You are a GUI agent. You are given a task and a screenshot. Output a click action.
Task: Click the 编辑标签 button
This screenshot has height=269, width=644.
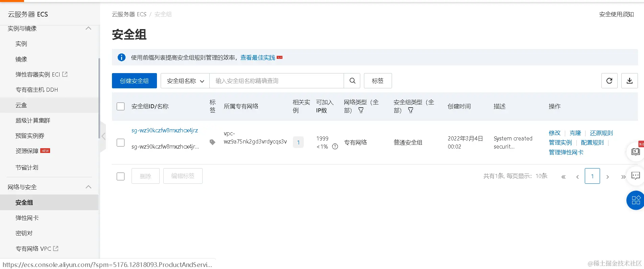[x=183, y=176]
